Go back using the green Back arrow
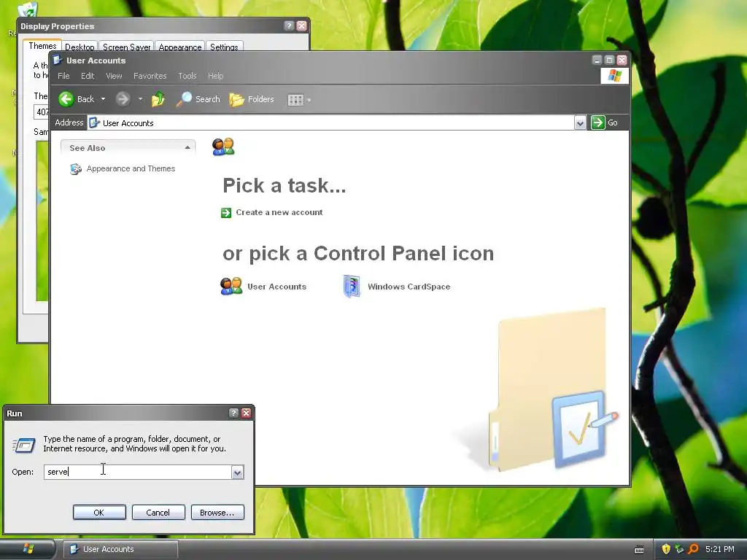This screenshot has height=560, width=747. point(66,99)
